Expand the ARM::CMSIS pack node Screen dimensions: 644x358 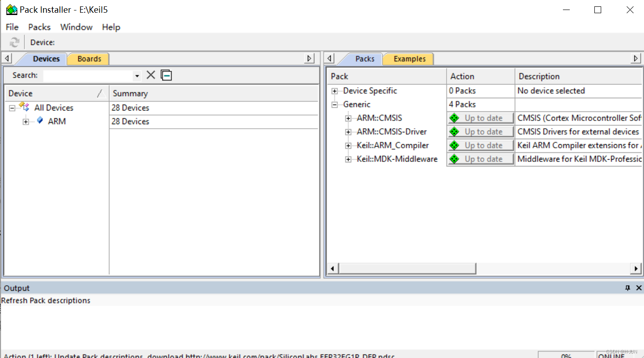[x=348, y=118]
